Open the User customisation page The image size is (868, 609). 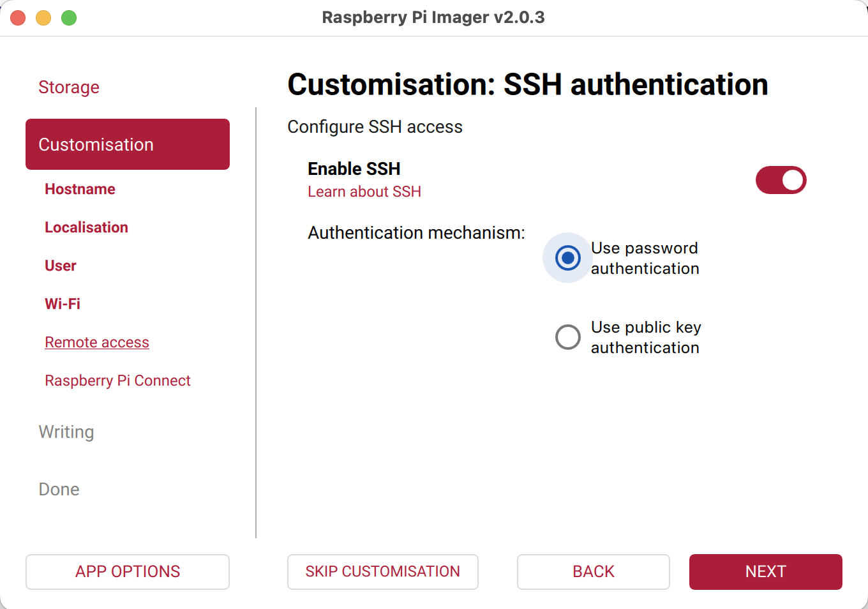point(61,266)
